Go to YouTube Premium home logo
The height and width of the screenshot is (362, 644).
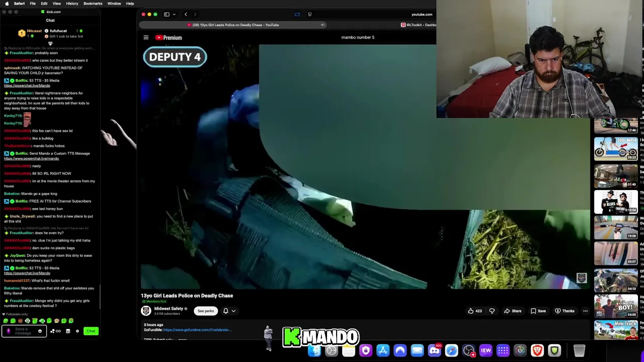pyautogui.click(x=169, y=38)
